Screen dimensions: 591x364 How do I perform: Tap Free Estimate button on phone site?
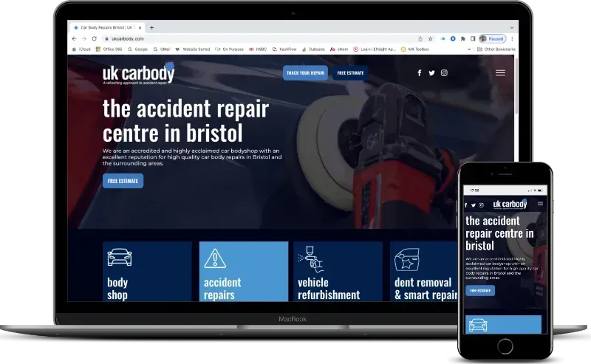point(480,290)
